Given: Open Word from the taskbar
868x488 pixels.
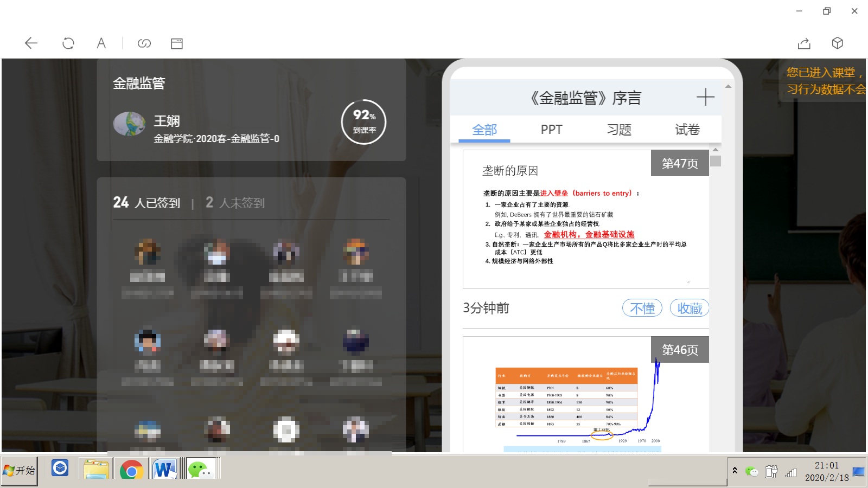Looking at the screenshot, I should click(164, 470).
